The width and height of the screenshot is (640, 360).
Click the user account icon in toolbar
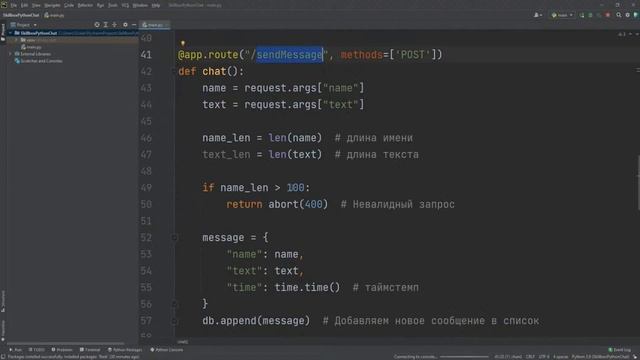click(x=538, y=15)
